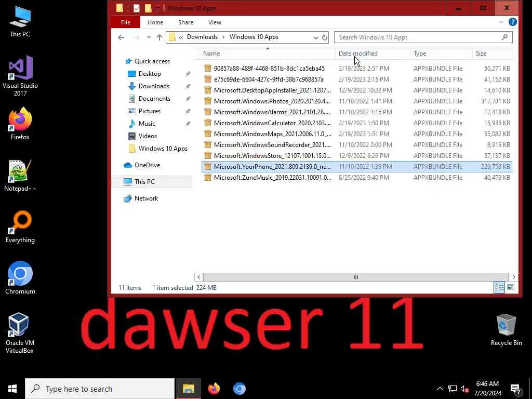The image size is (532, 399).
Task: Sort by Type column header
Action: (x=441, y=54)
